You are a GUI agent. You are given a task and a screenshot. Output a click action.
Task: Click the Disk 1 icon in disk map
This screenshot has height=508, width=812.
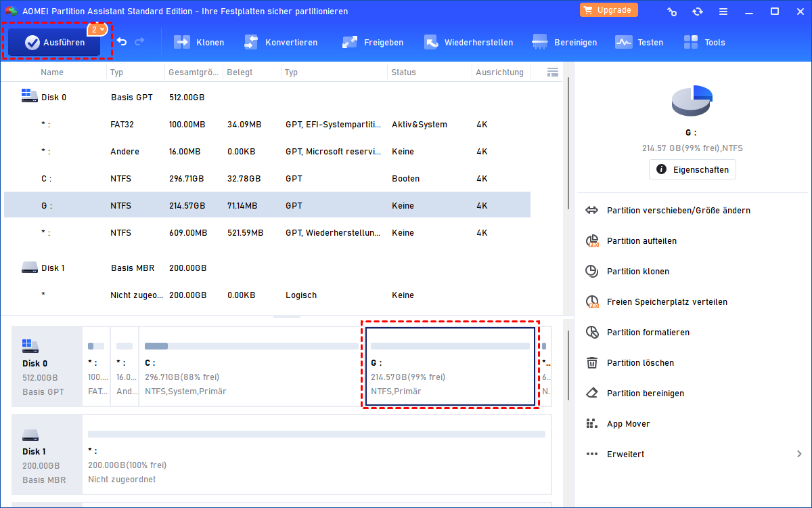(x=30, y=435)
